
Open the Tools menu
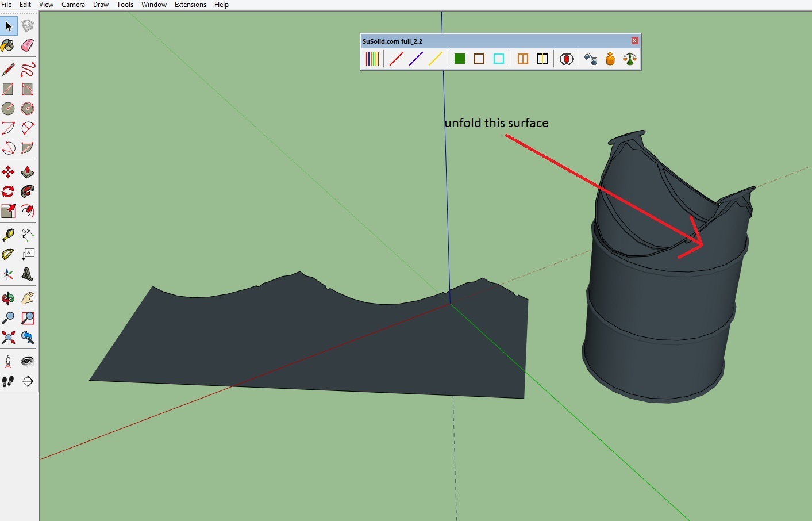pyautogui.click(x=125, y=5)
